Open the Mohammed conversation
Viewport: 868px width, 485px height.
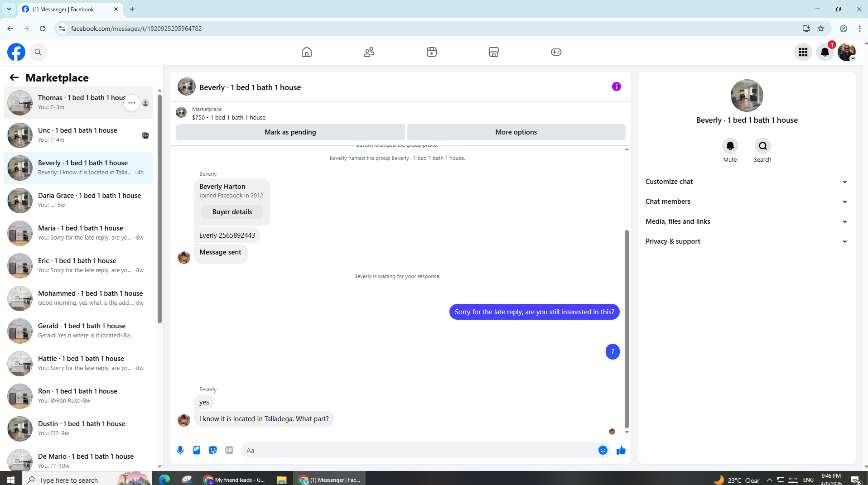point(78,298)
